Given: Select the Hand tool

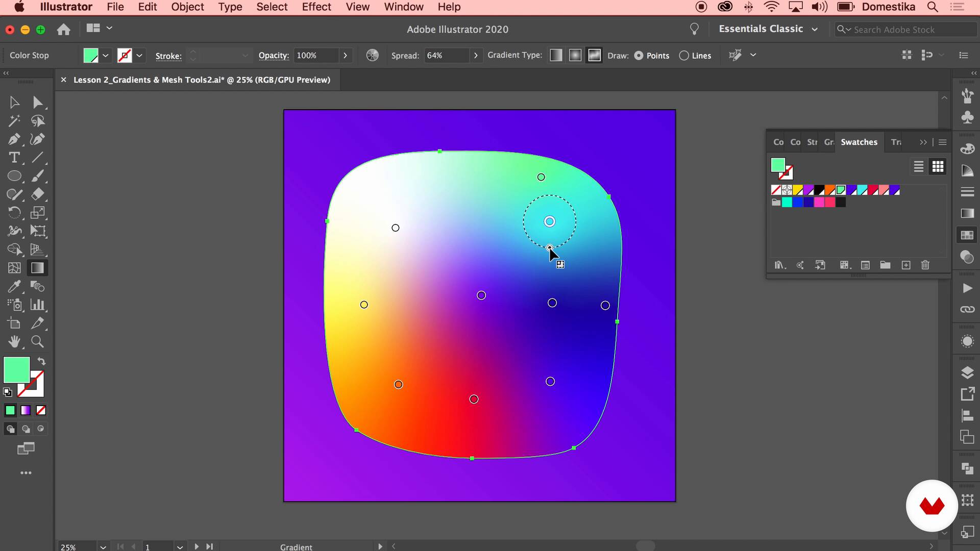Looking at the screenshot, I should (14, 341).
